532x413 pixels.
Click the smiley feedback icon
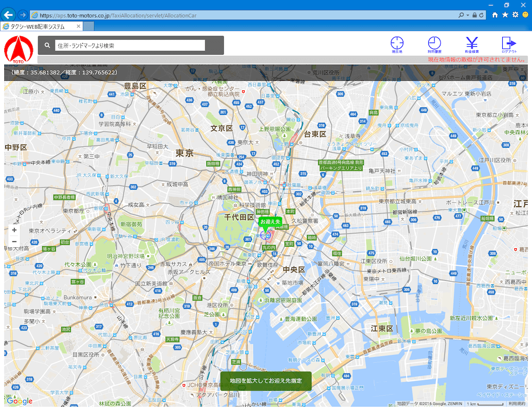click(525, 15)
